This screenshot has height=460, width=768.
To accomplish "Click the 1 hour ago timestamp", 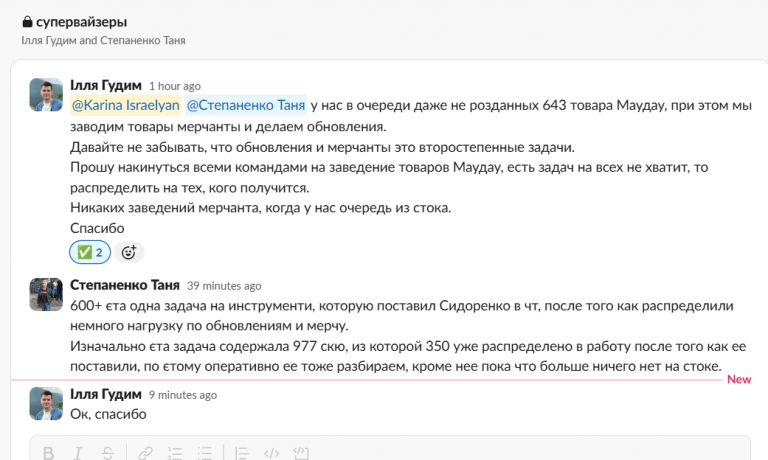I will pos(175,86).
